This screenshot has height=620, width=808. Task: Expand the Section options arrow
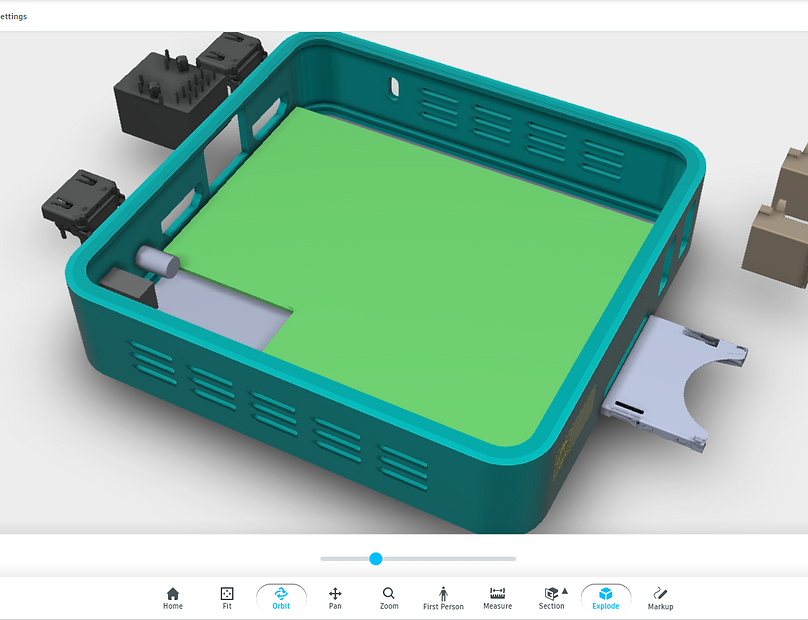pyautogui.click(x=565, y=591)
